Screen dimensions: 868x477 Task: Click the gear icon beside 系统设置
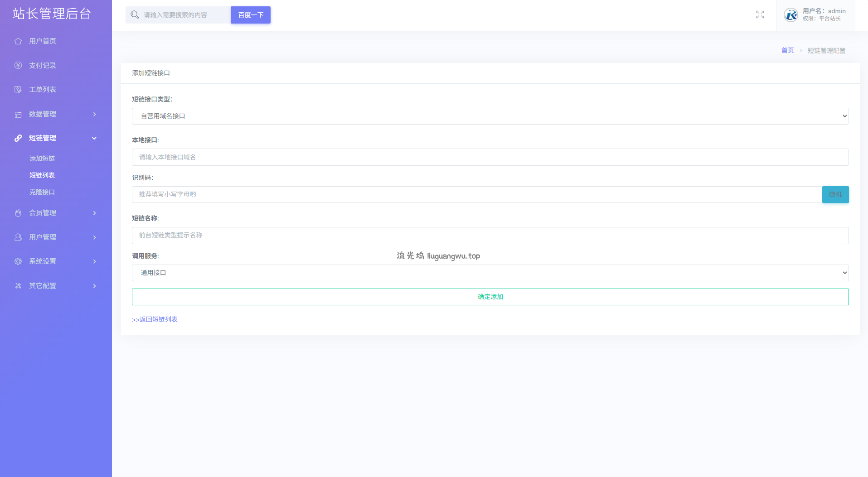click(18, 261)
